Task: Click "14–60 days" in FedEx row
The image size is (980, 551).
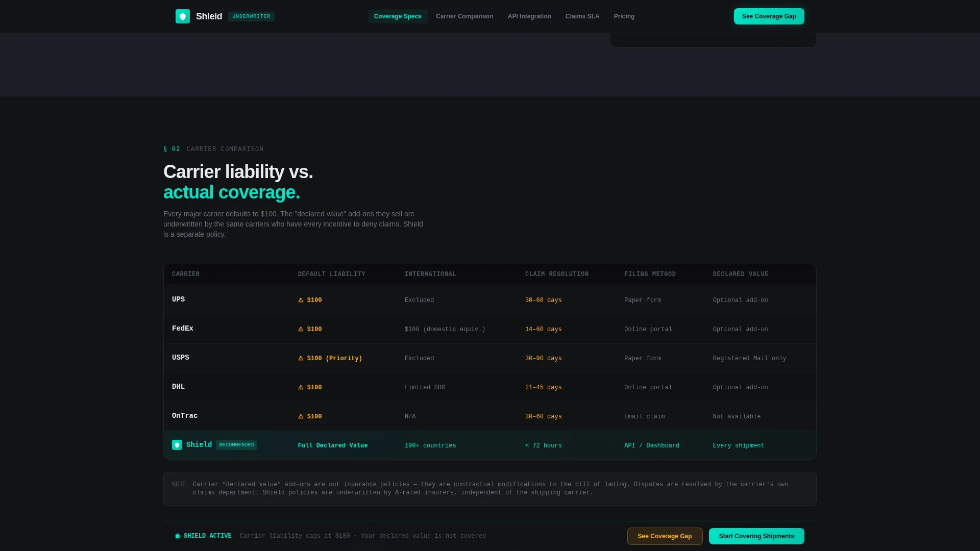Action: [544, 330]
